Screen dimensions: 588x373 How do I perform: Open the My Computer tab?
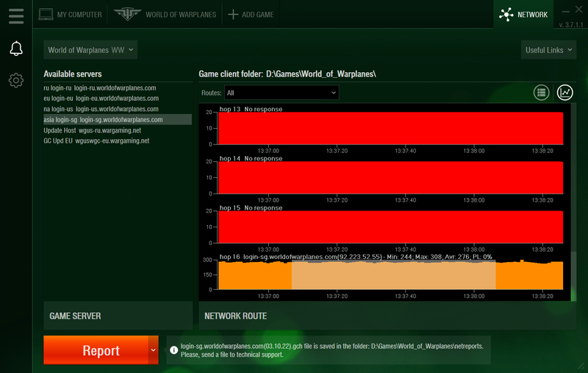point(70,15)
